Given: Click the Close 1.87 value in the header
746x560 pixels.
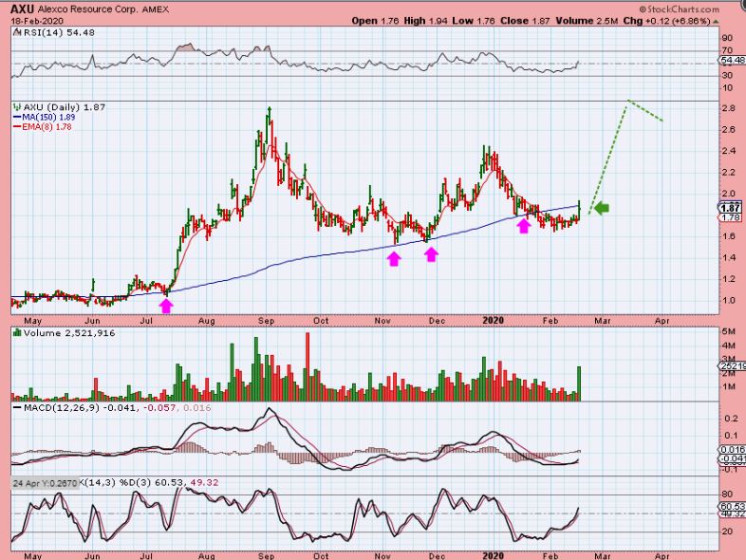Looking at the screenshot, I should click(525, 21).
